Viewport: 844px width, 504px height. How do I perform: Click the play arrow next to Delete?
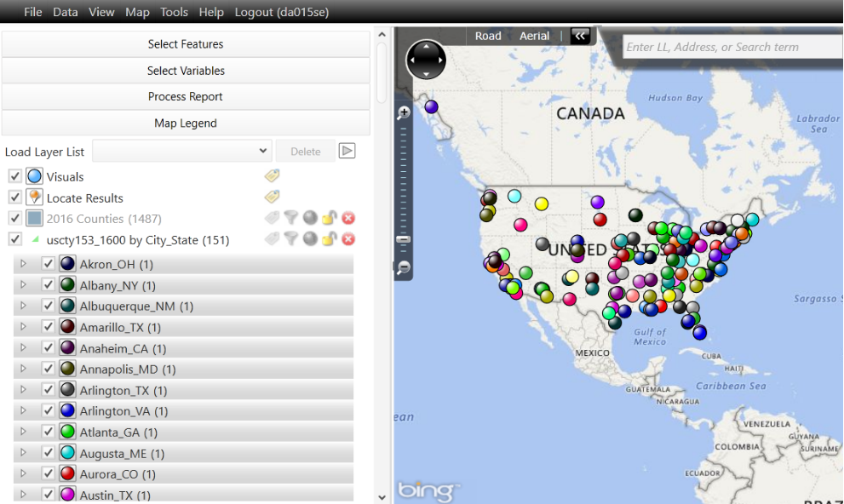point(347,151)
